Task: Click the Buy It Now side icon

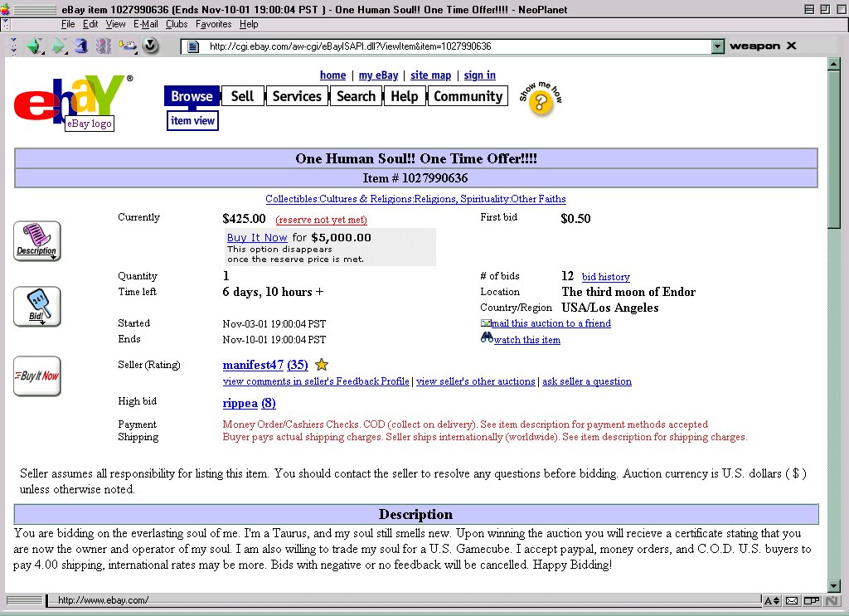Action: 36,376
